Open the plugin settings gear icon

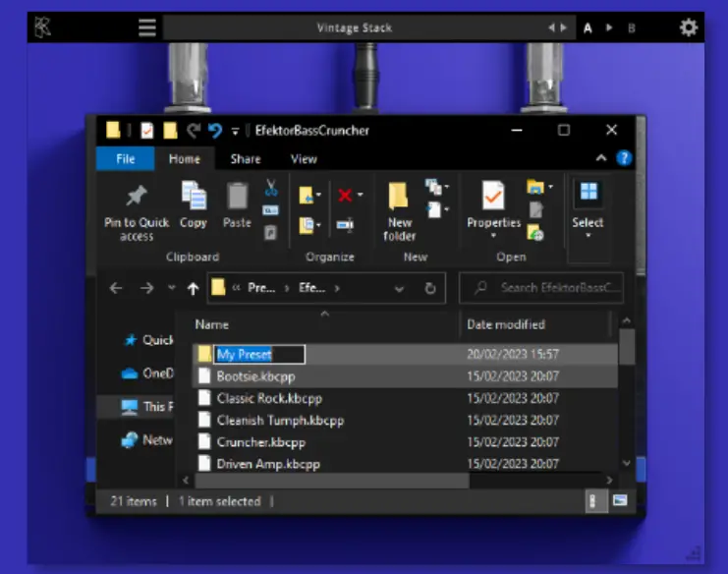click(689, 28)
